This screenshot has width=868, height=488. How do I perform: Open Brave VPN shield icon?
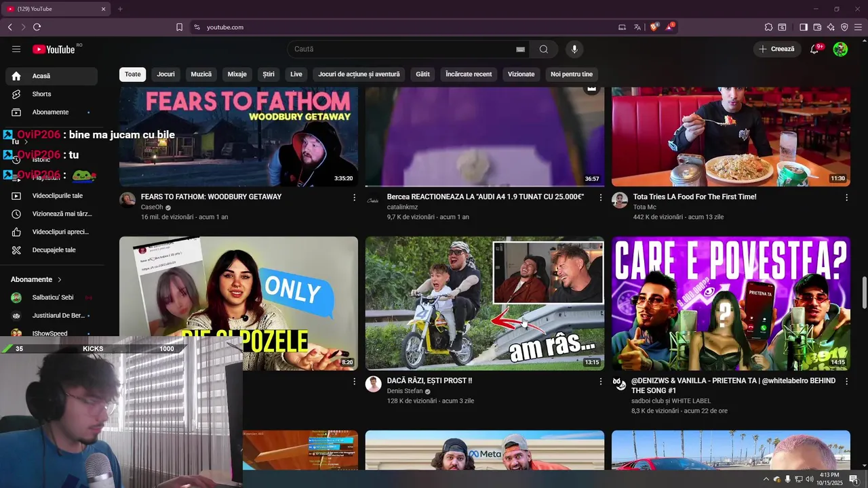coord(844,27)
